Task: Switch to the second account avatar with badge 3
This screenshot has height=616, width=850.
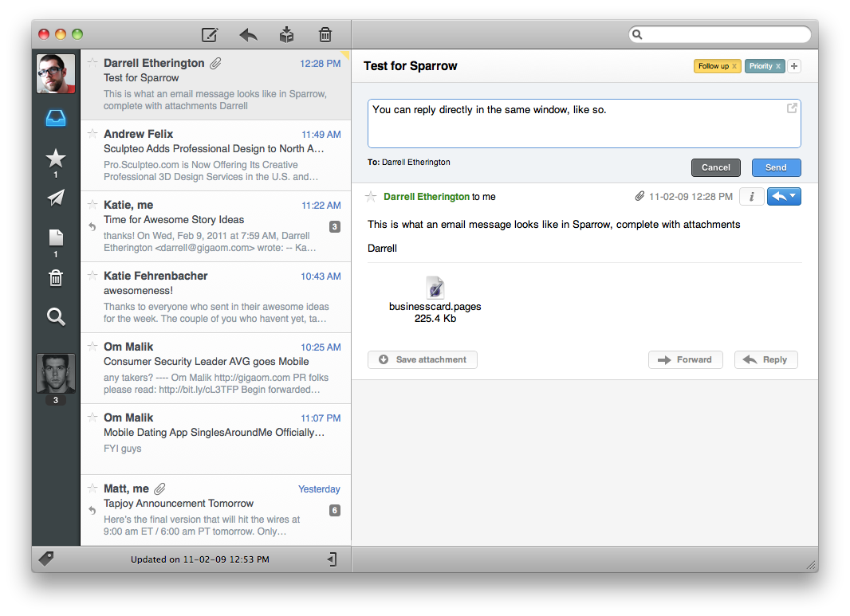Action: point(56,373)
